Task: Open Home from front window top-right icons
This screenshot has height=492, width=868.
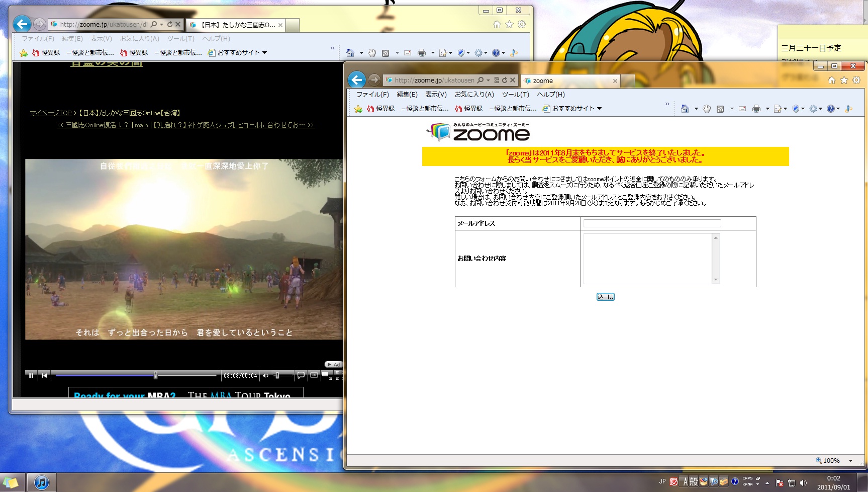Action: [832, 80]
